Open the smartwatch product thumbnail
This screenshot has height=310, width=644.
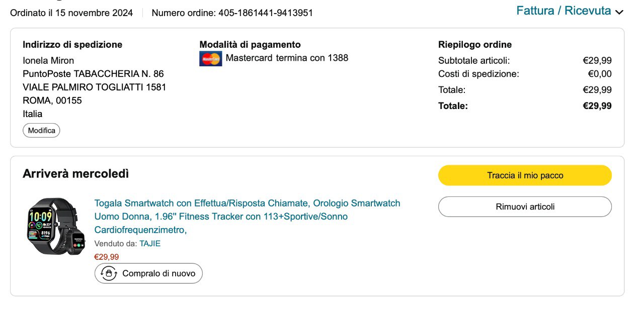click(x=55, y=226)
